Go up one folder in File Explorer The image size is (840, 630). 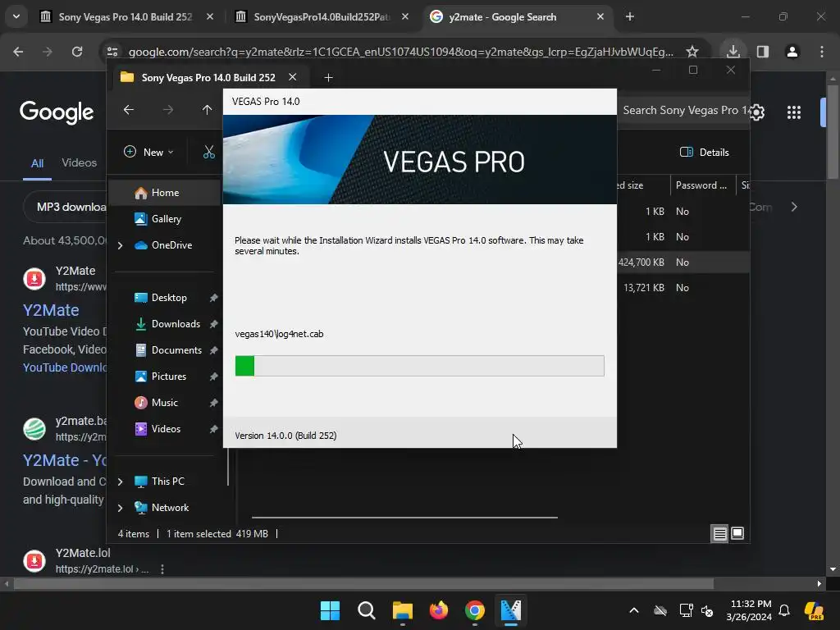[x=207, y=110]
